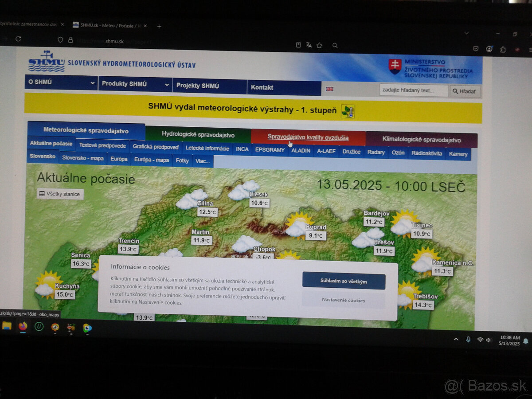
Task: Bookmark this page with the star icon
Action: (x=319, y=45)
